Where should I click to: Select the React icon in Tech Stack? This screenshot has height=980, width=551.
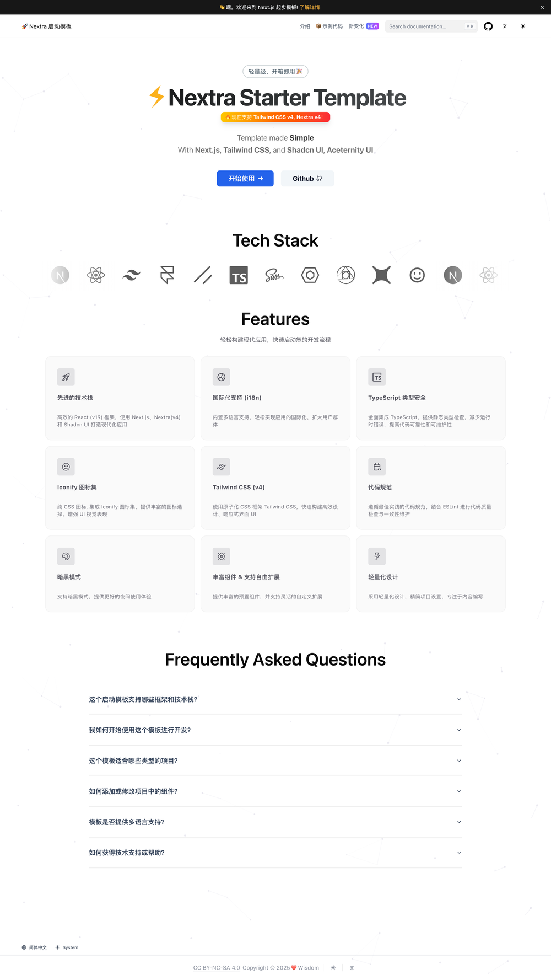point(96,275)
